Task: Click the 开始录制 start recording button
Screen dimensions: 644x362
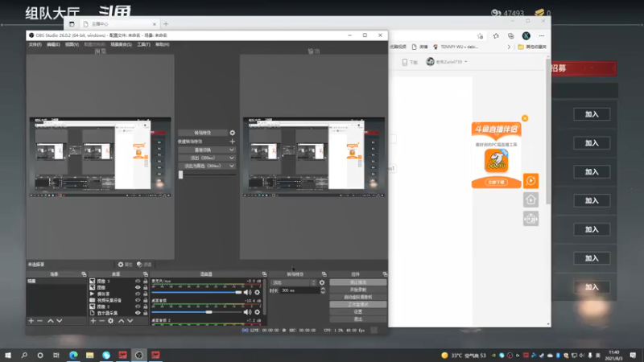Action: pos(357,290)
